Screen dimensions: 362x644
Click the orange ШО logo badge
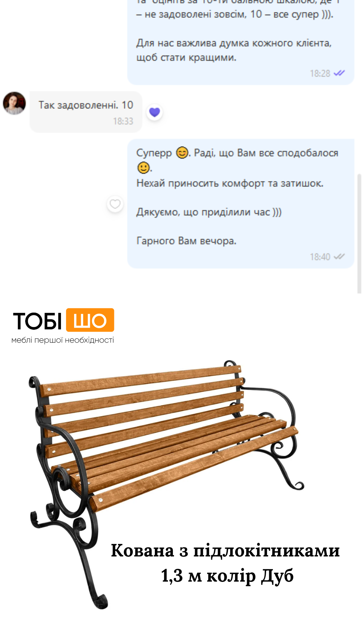coord(90,320)
